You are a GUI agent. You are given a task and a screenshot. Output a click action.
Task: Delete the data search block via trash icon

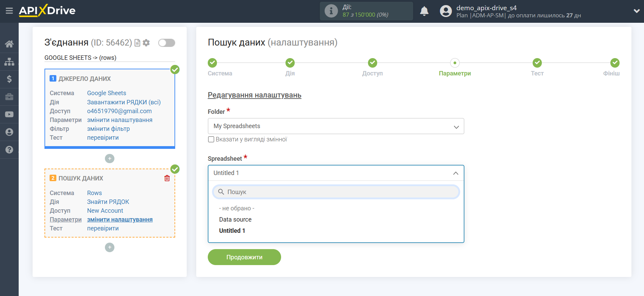(x=167, y=178)
